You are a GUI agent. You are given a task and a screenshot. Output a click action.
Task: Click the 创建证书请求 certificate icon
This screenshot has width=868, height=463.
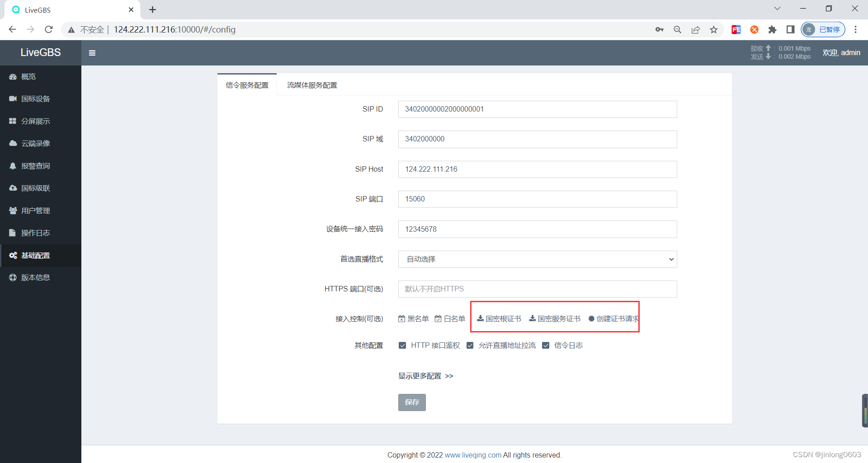(x=591, y=319)
